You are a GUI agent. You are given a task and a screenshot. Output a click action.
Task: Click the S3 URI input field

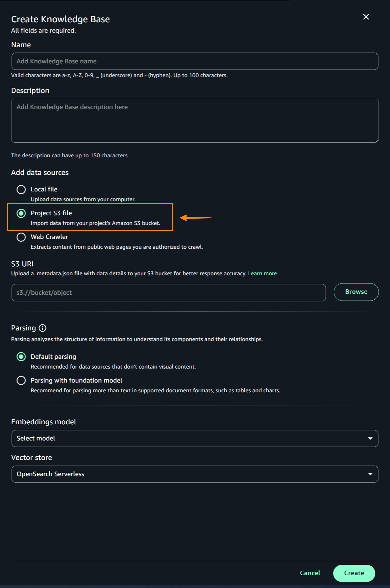(x=169, y=293)
